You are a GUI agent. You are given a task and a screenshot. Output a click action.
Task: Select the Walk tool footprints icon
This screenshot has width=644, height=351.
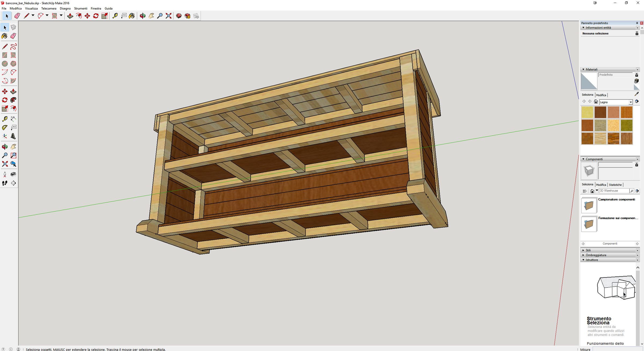(x=5, y=183)
